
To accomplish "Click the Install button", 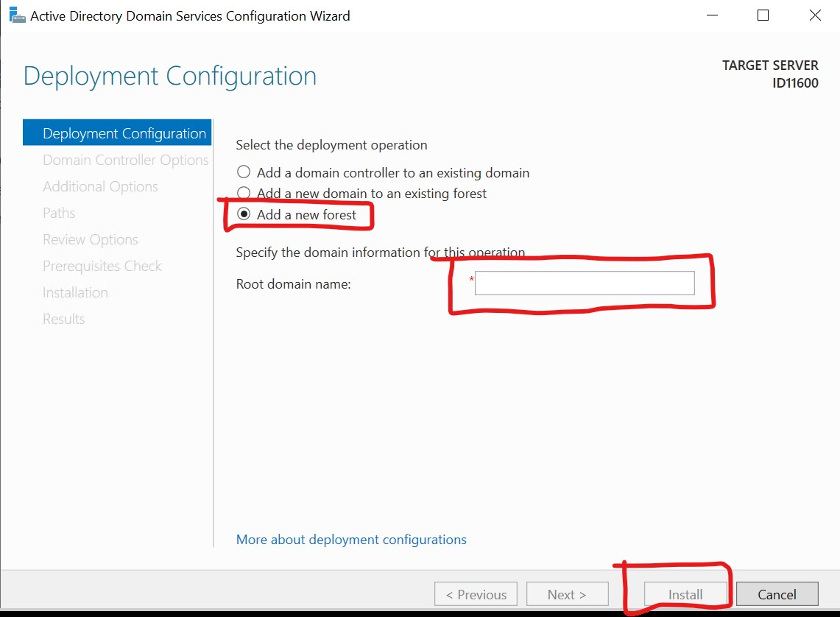I will point(684,594).
